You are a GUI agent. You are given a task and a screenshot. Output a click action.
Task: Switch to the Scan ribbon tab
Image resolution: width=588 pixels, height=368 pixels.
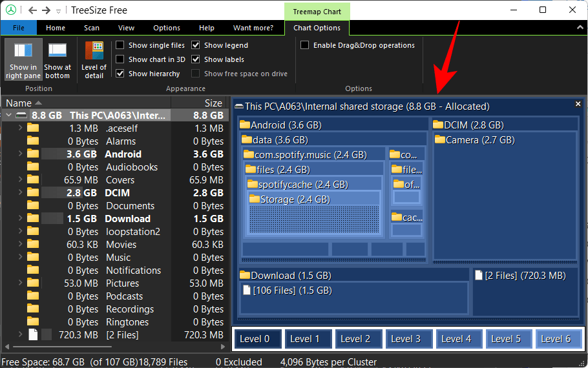[92, 28]
